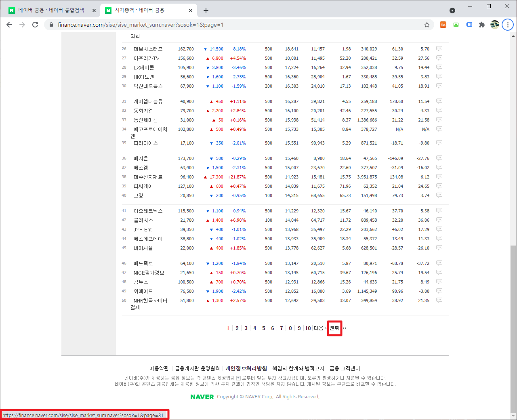The image size is (517, 420).
Task: Open discussion icon for 클래시스 row
Action: (439, 220)
